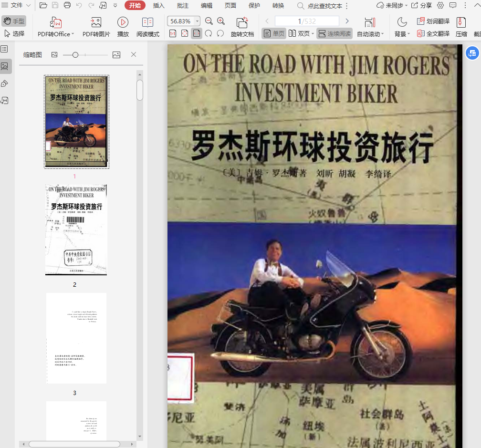
Task: Click the export-to-Word quick access icon
Action: pos(103,5)
